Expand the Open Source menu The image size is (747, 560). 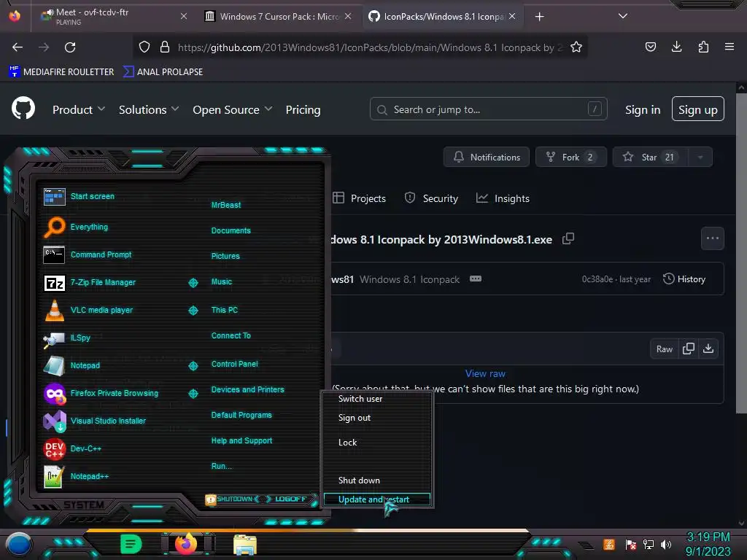pos(233,109)
